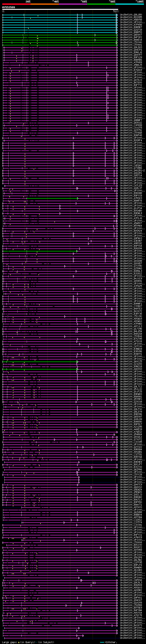Open the UniRef100_B9RMR7 hit label
The width and height of the screenshot is (146, 644).
131,27
